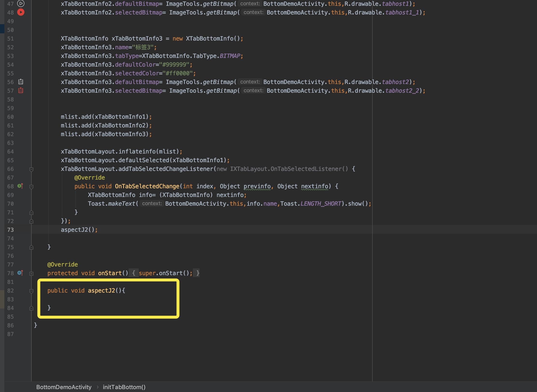The height and width of the screenshot is (392, 537).
Task: Click addTabSelectedChangeListener method call
Action: tap(166, 169)
